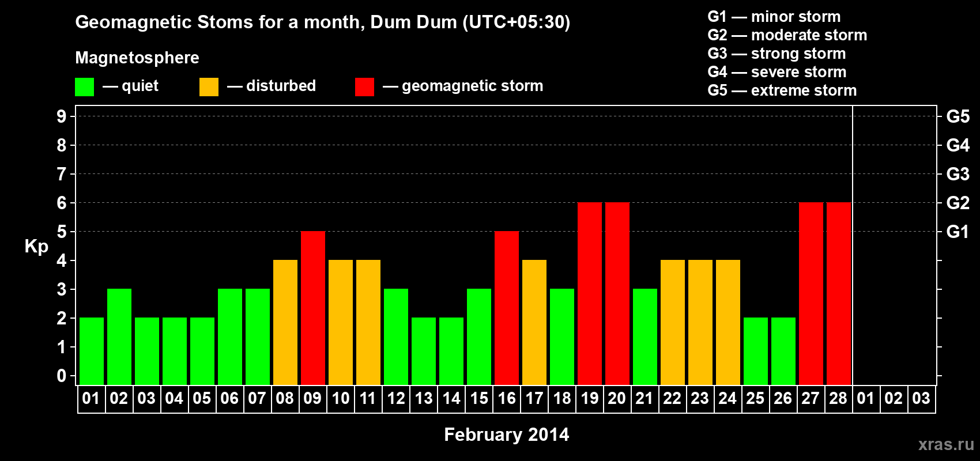Click the red bar for February 19
The height and width of the screenshot is (461, 980).
[x=590, y=294]
